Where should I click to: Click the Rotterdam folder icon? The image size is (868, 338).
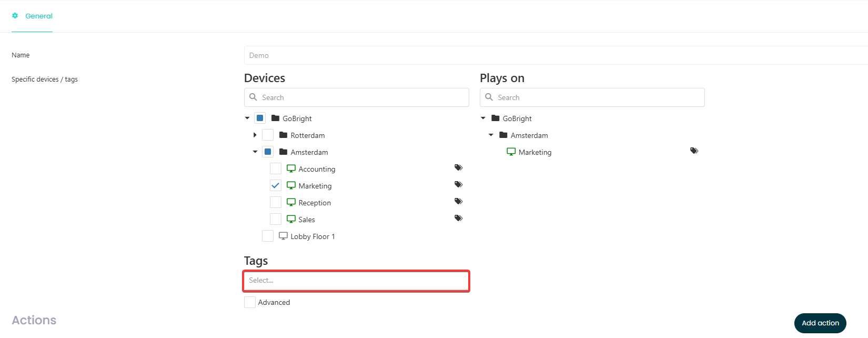click(283, 135)
